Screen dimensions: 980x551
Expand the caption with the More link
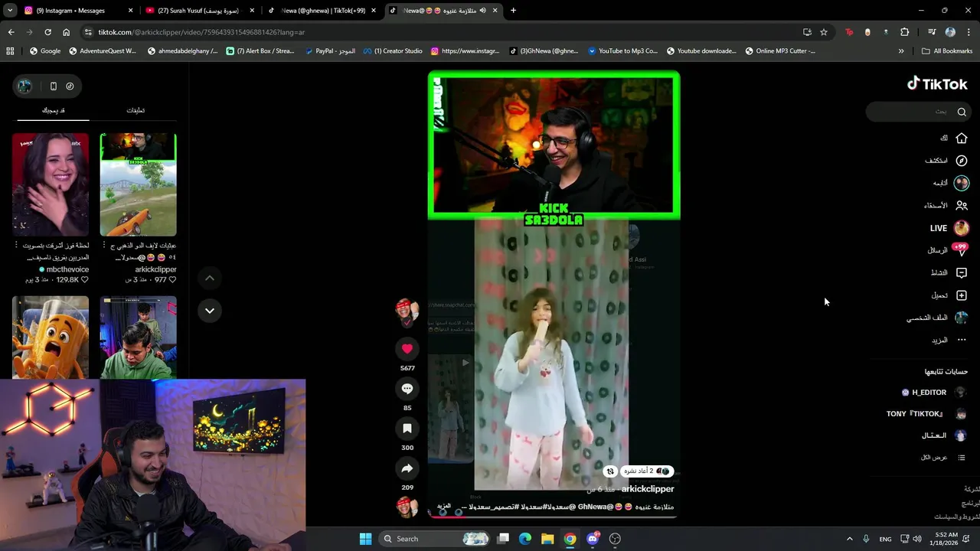(x=444, y=507)
